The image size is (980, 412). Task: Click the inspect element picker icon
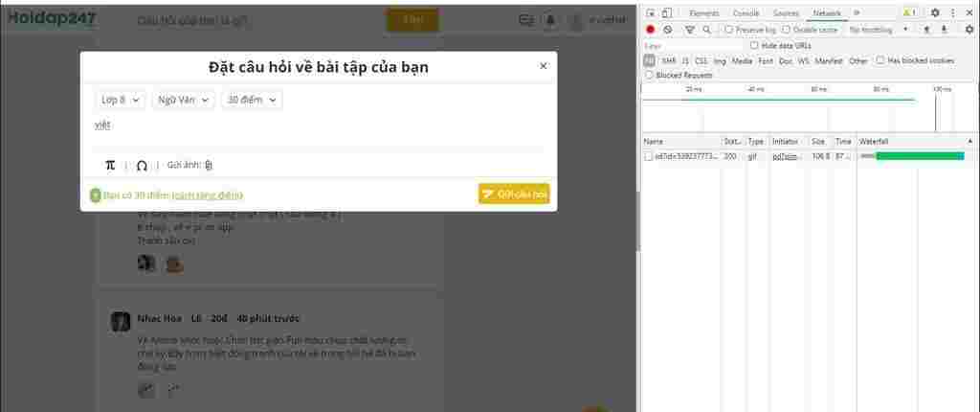pyautogui.click(x=651, y=13)
